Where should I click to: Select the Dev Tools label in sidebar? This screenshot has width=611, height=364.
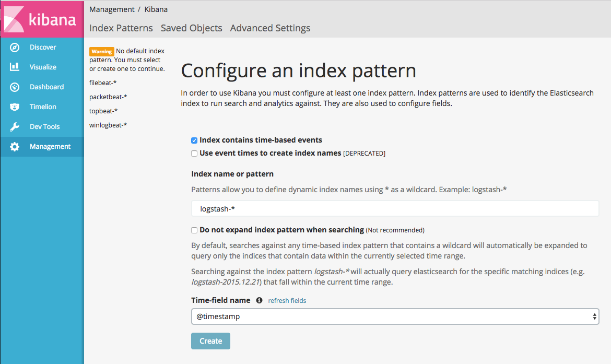pos(45,127)
